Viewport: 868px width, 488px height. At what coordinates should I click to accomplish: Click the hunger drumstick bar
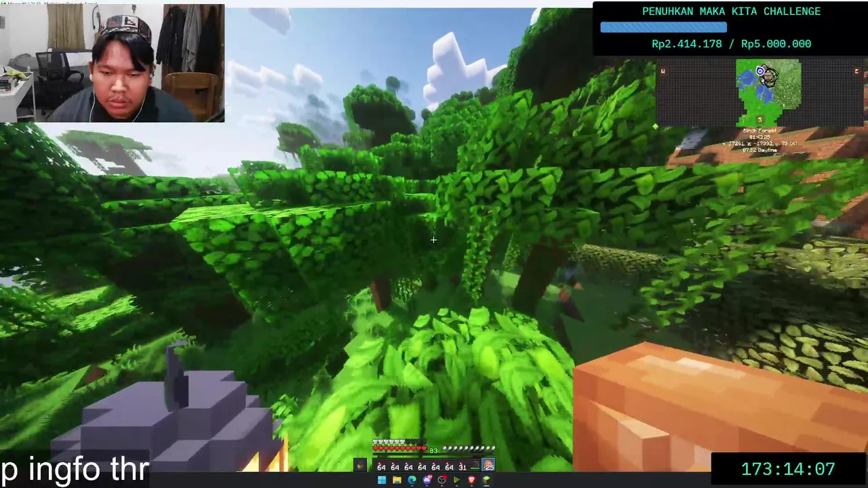click(x=469, y=448)
